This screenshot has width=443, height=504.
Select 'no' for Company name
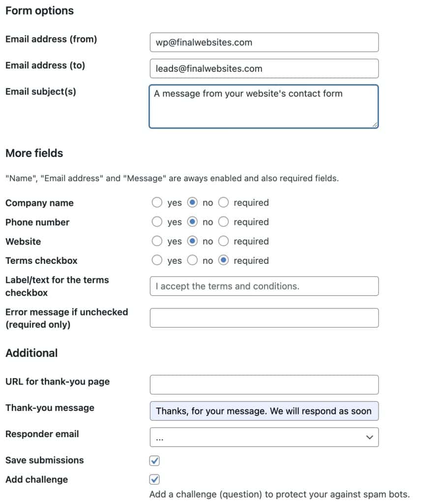[x=193, y=202]
